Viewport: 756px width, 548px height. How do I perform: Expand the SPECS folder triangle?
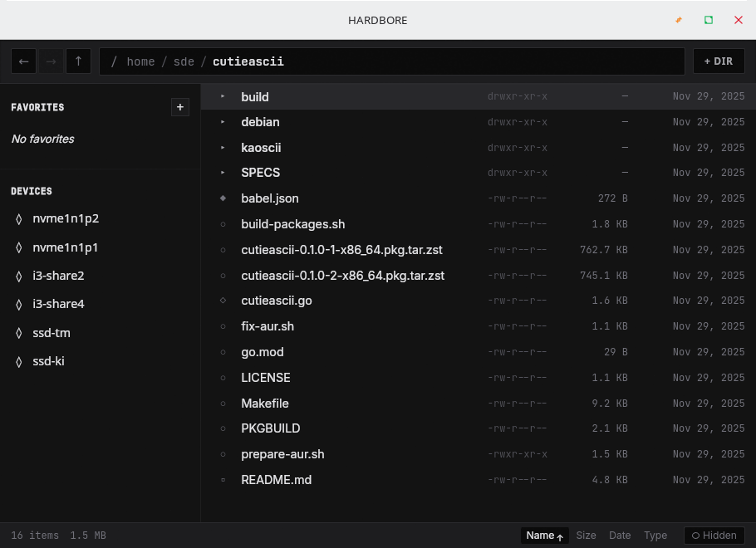coord(223,173)
